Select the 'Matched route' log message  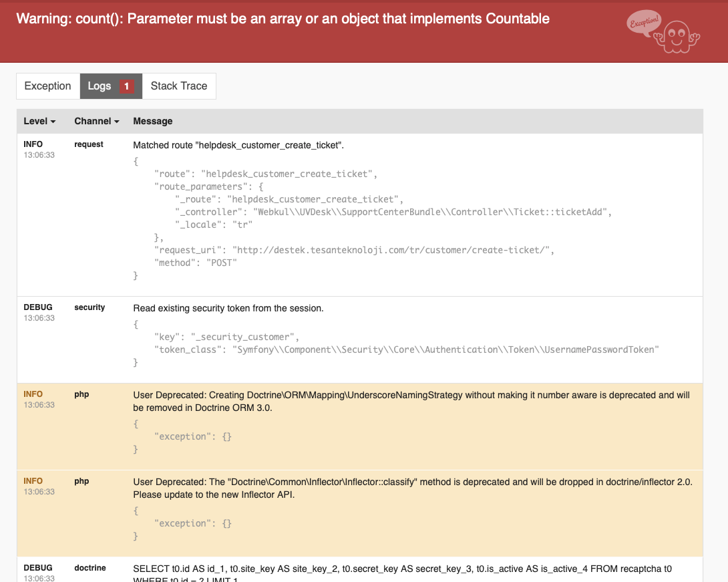(238, 145)
